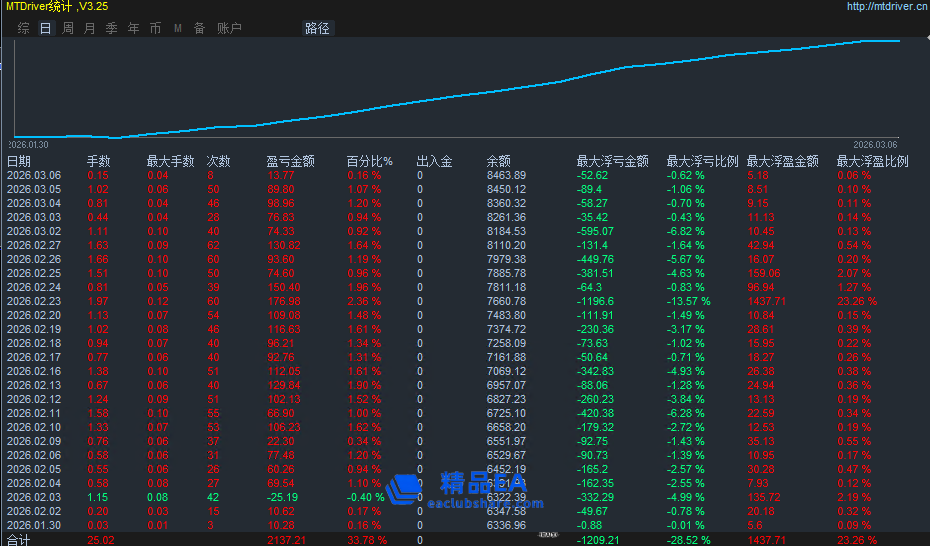Click the 2.36 % percentage cell
The width and height of the screenshot is (930, 546).
(x=364, y=301)
